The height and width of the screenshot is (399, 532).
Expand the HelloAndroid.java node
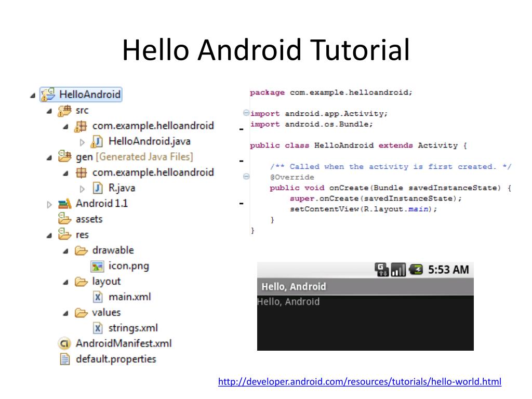82,142
